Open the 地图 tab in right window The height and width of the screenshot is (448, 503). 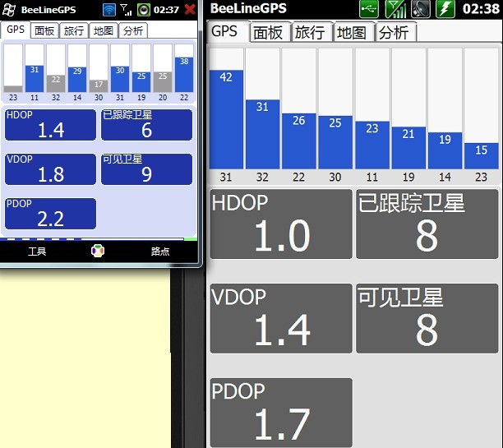(354, 32)
